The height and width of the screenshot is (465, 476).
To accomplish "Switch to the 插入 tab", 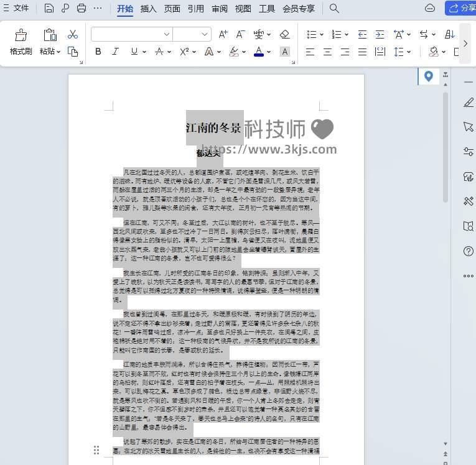I will pyautogui.click(x=148, y=9).
